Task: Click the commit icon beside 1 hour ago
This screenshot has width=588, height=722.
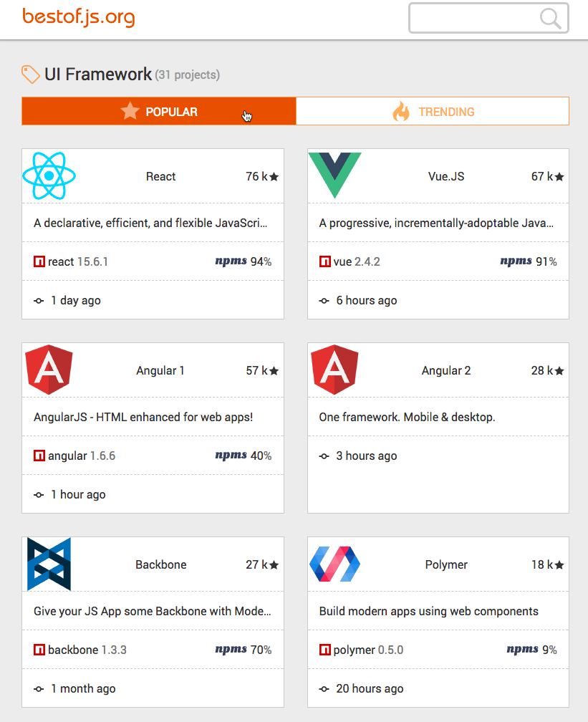Action: pyautogui.click(x=39, y=495)
